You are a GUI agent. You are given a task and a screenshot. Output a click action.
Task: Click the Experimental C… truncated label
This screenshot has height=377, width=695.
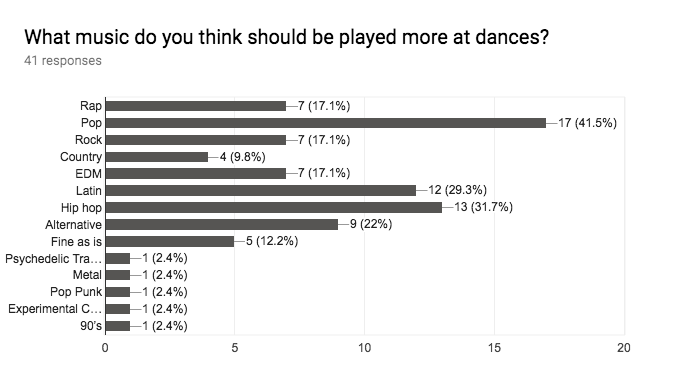pos(55,309)
